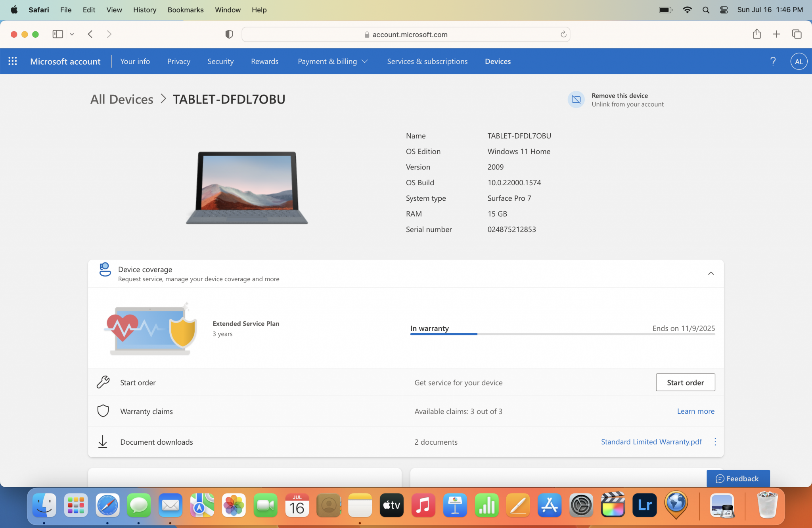Click the help question mark icon

pyautogui.click(x=773, y=61)
